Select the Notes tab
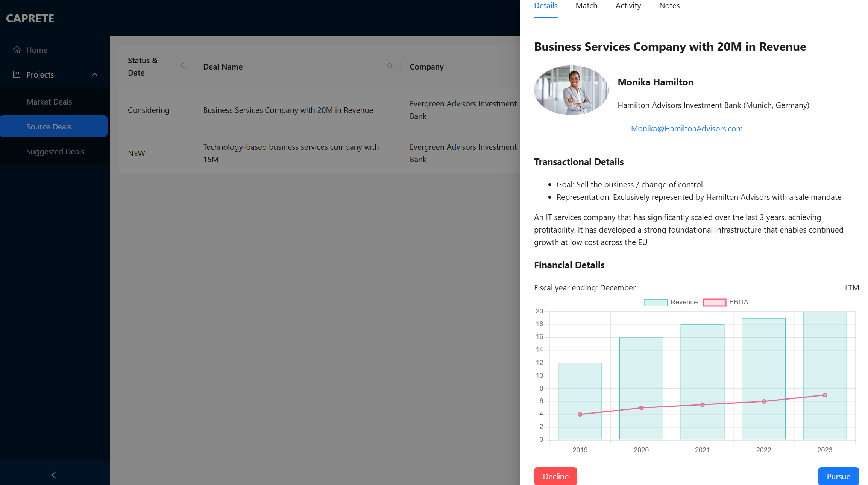This screenshot has width=868, height=485. pos(669,6)
